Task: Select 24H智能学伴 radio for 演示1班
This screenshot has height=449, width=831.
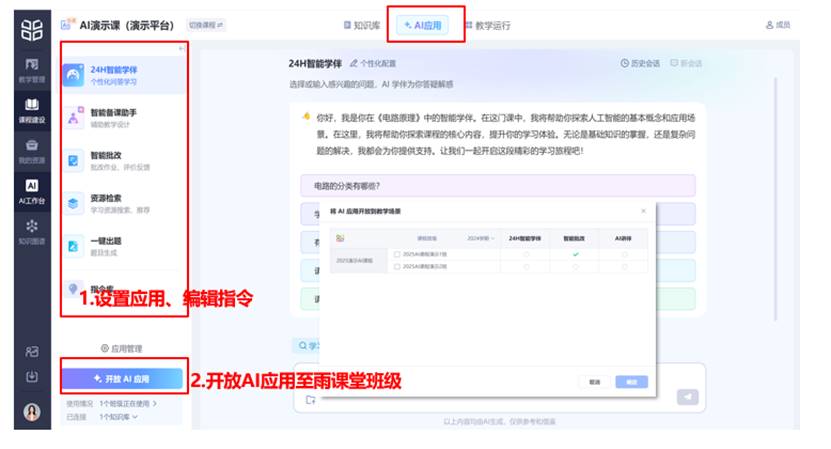Action: 525,254
